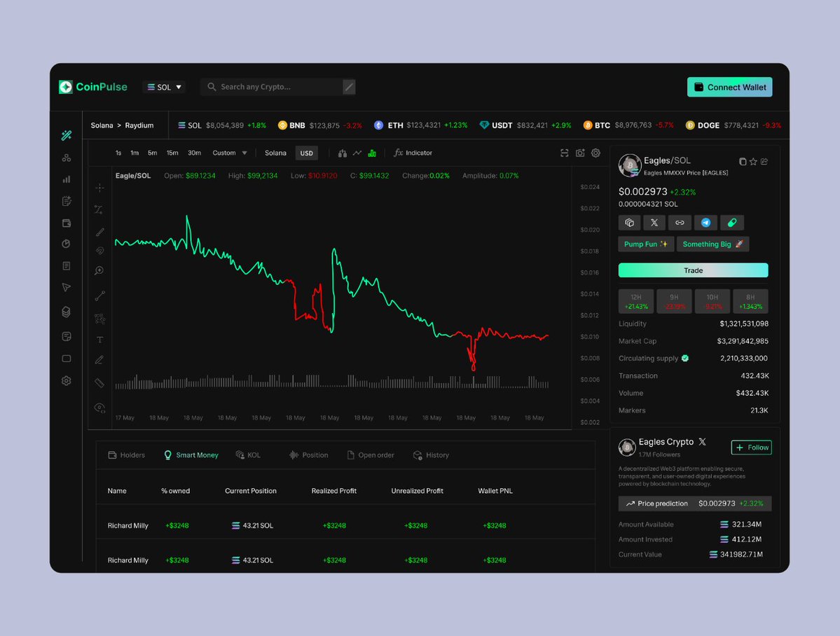This screenshot has height=636, width=840.
Task: Toggle the chart visibility eye tool
Action: (99, 408)
